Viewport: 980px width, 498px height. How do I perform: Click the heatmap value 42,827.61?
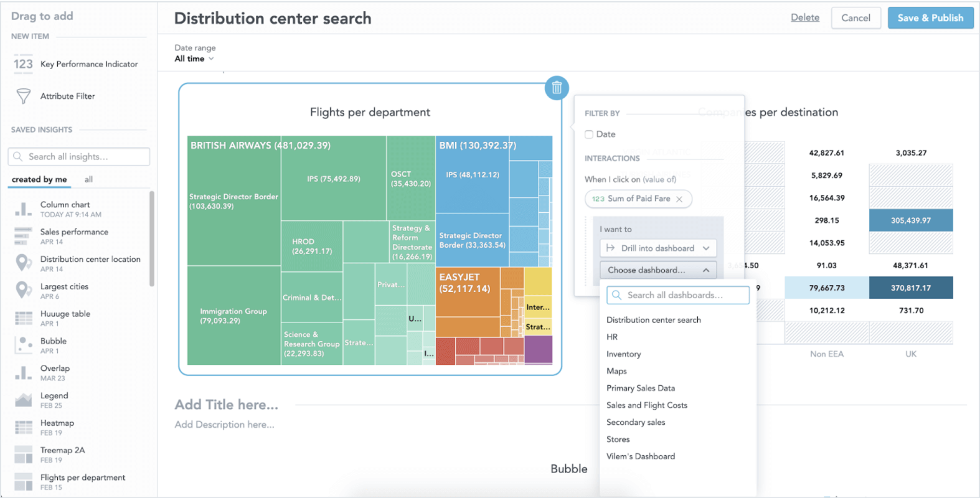pyautogui.click(x=827, y=153)
